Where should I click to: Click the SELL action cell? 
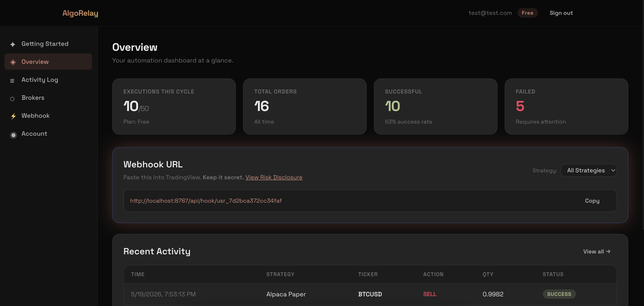click(429, 294)
